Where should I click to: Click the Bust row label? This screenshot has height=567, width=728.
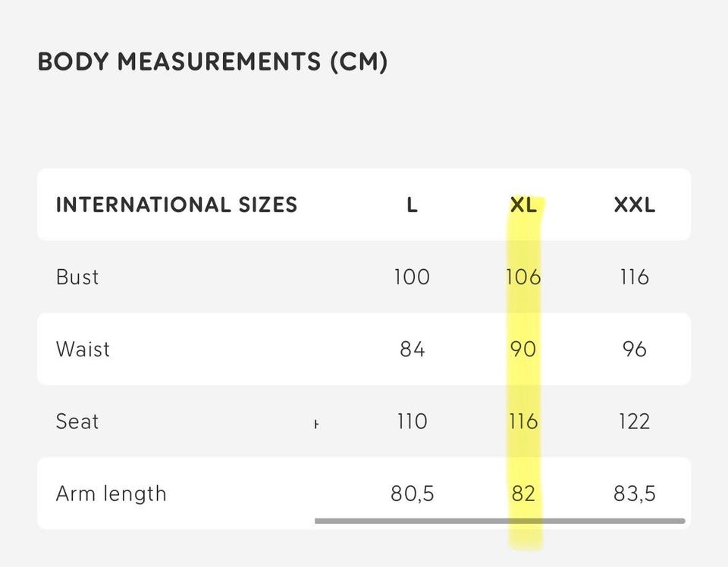pyautogui.click(x=77, y=277)
